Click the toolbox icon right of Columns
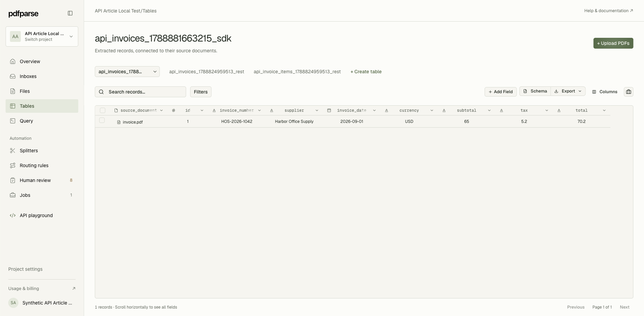Viewport: 644px width, 316px height. [x=628, y=92]
